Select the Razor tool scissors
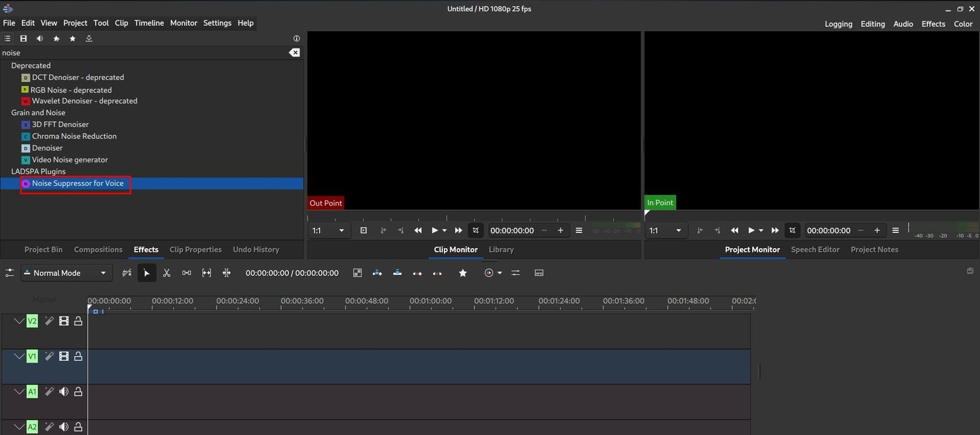Image resolution: width=980 pixels, height=435 pixels. point(167,273)
